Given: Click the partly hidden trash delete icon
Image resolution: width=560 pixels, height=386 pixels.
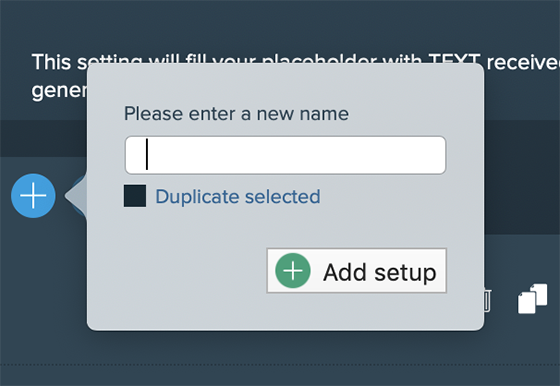Looking at the screenshot, I should pos(488,301).
